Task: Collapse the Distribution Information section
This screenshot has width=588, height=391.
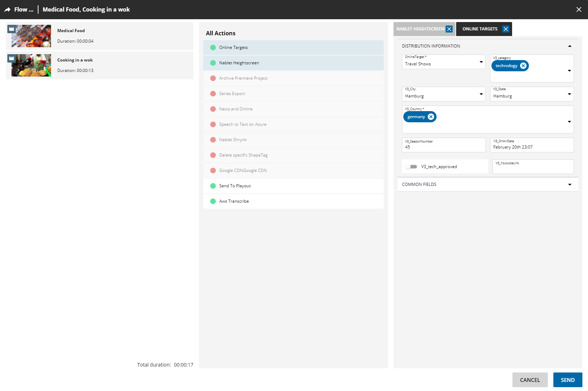Action: tap(569, 46)
